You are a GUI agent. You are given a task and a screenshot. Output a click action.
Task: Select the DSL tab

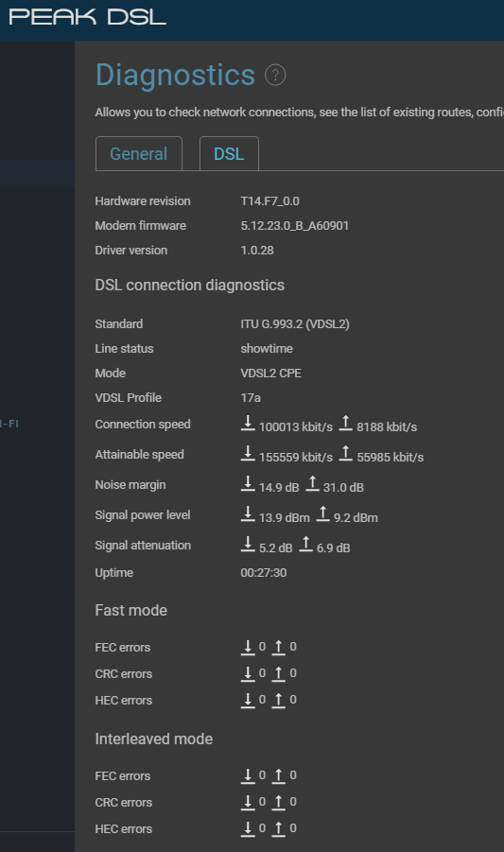coord(229,154)
